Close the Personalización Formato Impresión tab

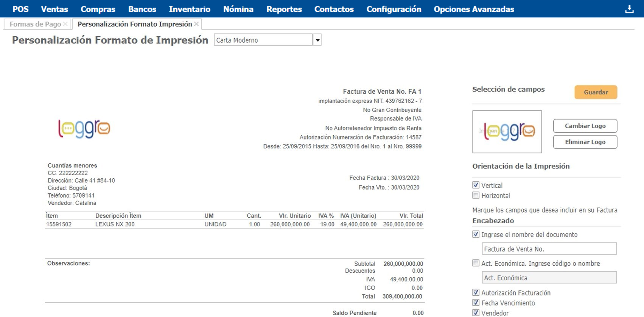[x=196, y=24]
